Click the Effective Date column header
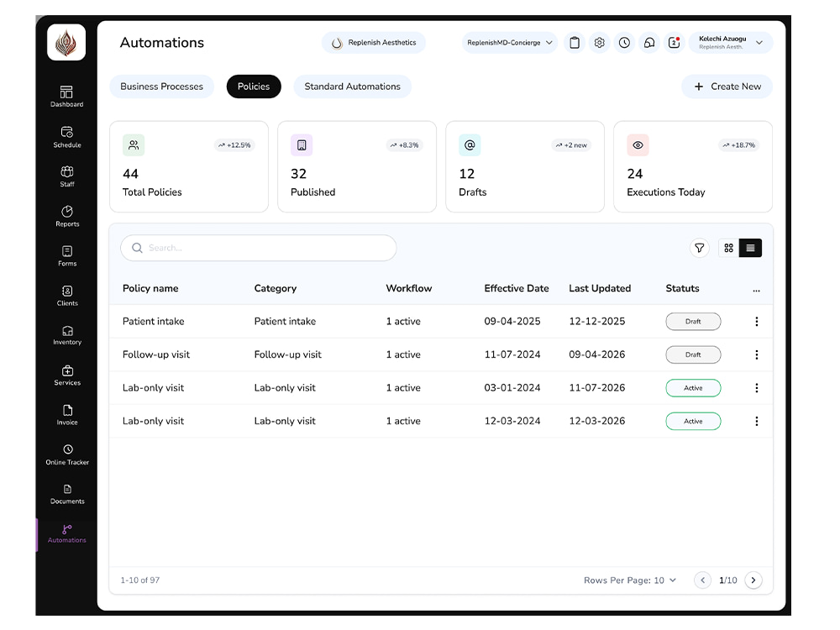Viewport: 840px width, 630px height. click(x=517, y=288)
